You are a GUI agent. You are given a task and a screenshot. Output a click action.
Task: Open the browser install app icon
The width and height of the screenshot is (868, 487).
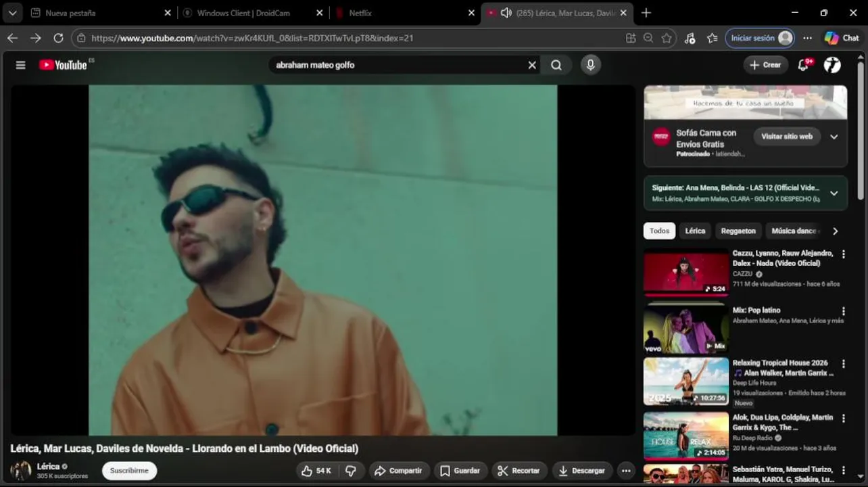631,38
